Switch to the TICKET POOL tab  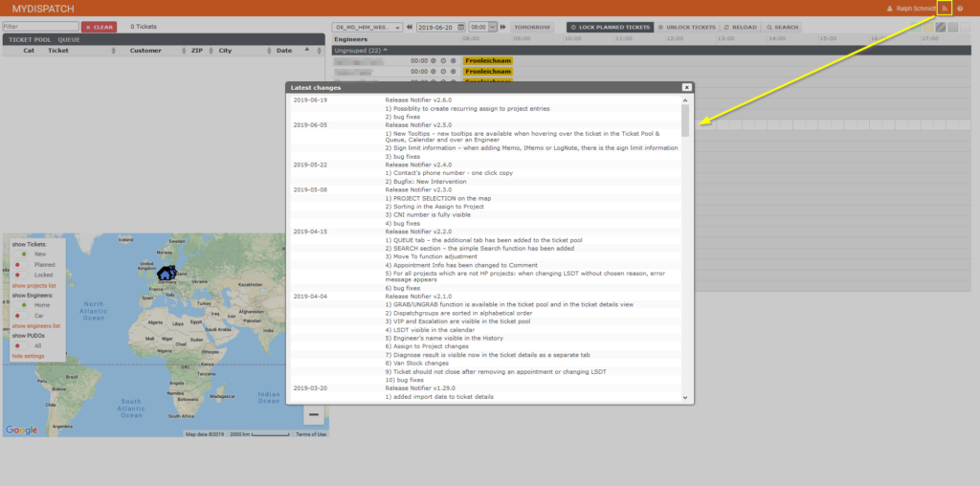coord(30,40)
